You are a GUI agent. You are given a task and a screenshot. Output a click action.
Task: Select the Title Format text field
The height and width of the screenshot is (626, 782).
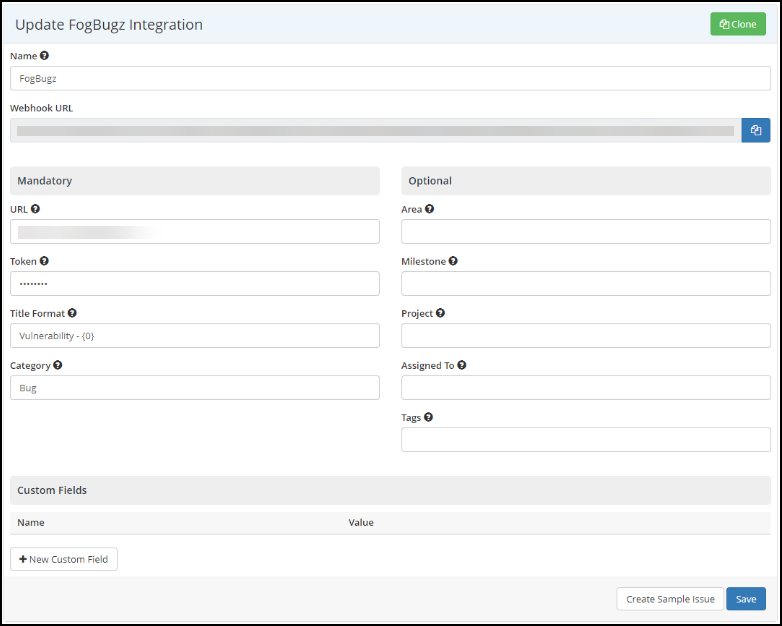click(x=195, y=336)
